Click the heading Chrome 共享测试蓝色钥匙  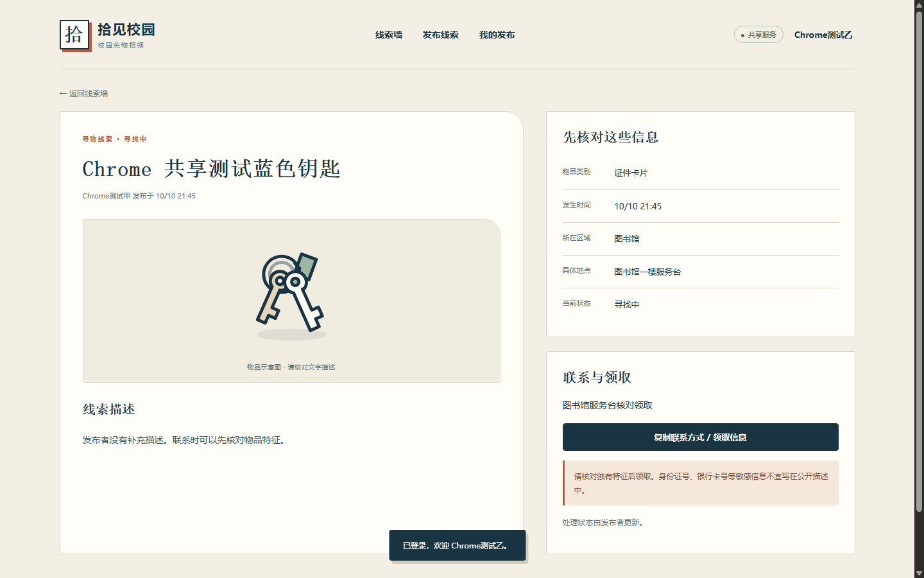212,169
